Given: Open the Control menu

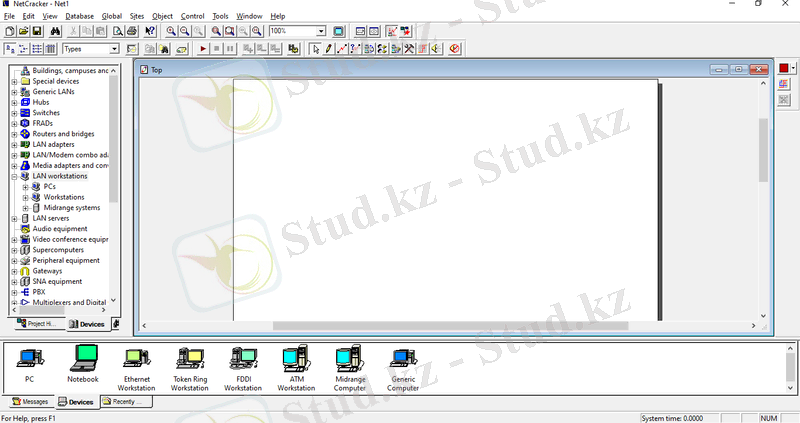Looking at the screenshot, I should [192, 16].
